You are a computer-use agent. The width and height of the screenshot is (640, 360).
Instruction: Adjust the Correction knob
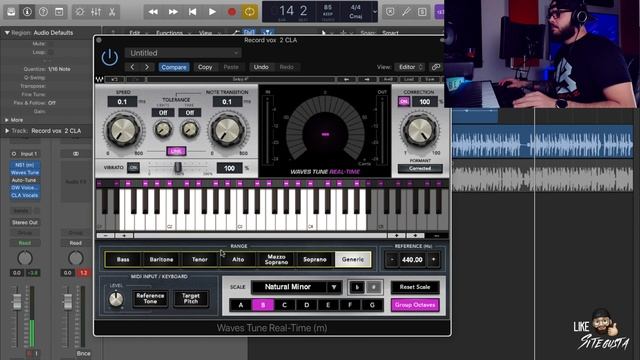[420, 131]
